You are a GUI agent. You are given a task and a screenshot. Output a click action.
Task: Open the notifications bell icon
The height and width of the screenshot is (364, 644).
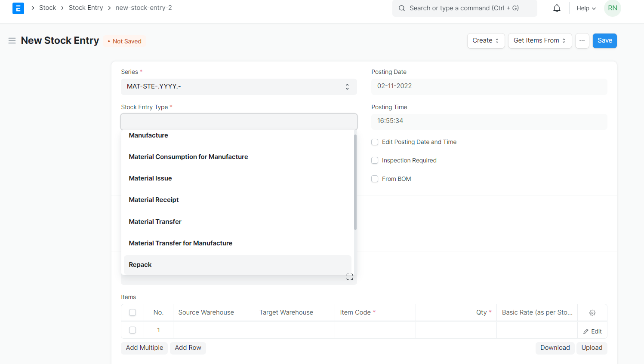[x=557, y=8]
